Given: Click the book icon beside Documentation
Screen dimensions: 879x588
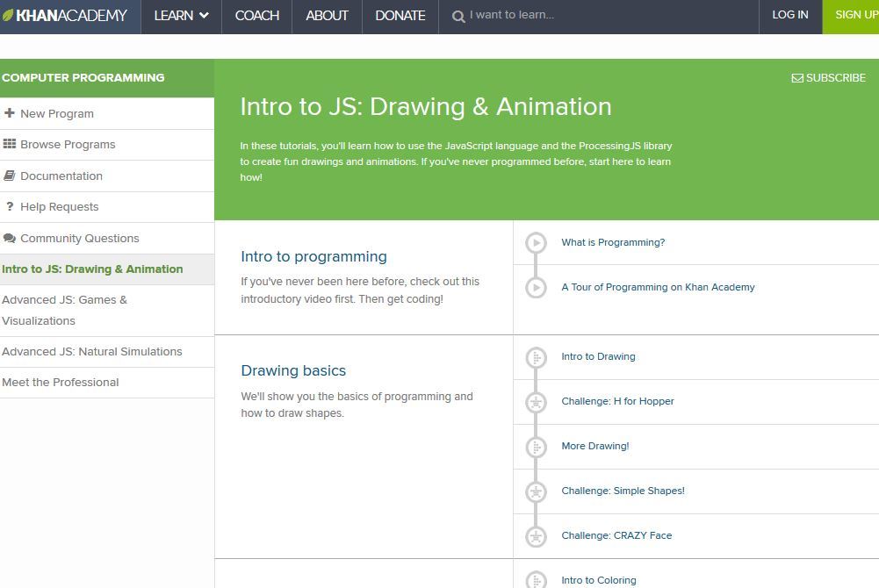Looking at the screenshot, I should [x=10, y=176].
